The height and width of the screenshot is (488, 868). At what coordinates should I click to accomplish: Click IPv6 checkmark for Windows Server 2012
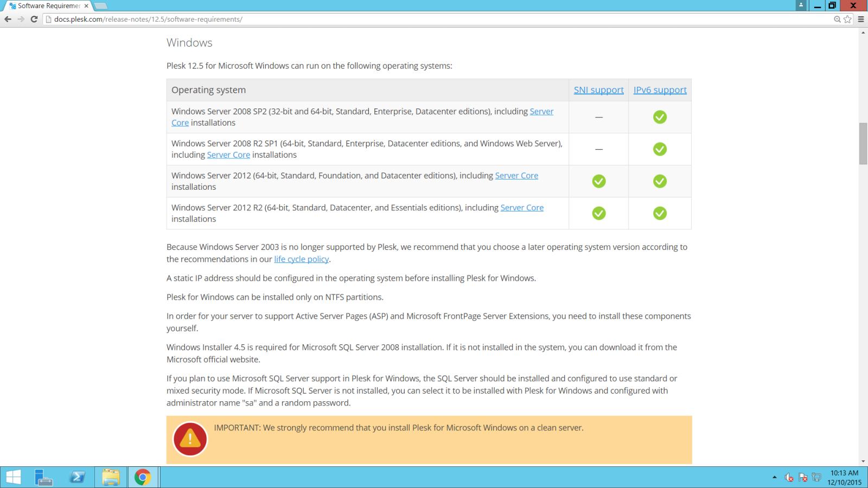[x=660, y=181]
